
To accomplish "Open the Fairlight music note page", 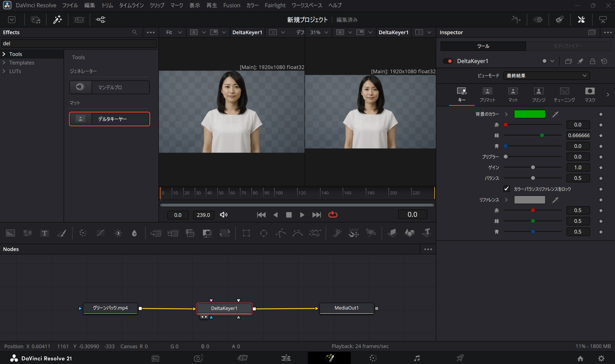I will [x=417, y=358].
